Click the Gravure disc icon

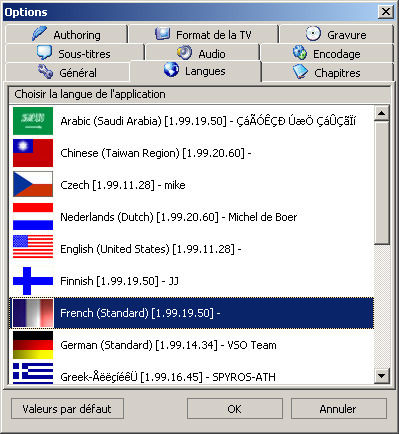tap(313, 34)
